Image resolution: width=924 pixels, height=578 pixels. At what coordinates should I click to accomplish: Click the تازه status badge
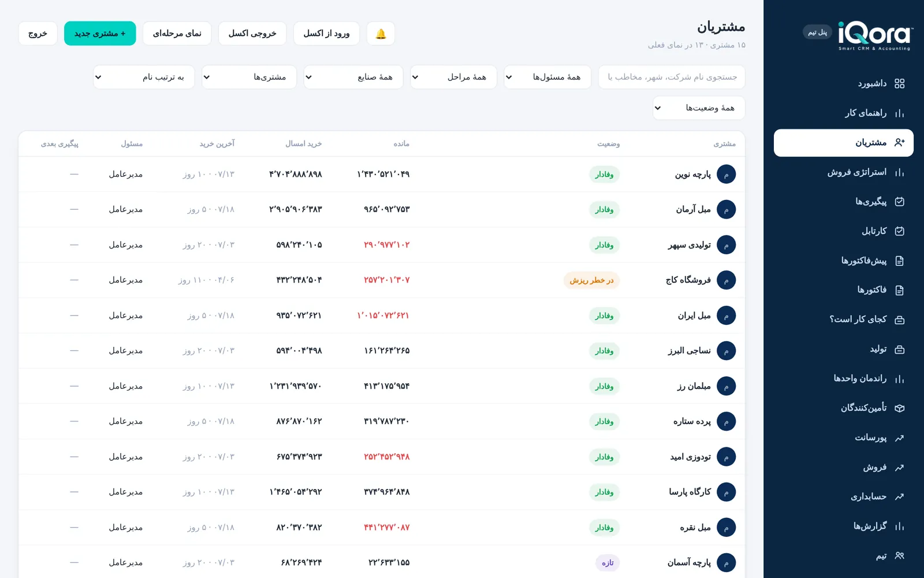coord(608,563)
